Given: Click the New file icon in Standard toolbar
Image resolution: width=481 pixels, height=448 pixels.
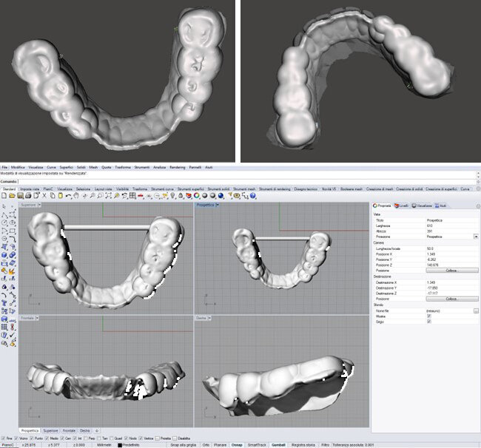Looking at the screenshot, I should coord(4,194).
